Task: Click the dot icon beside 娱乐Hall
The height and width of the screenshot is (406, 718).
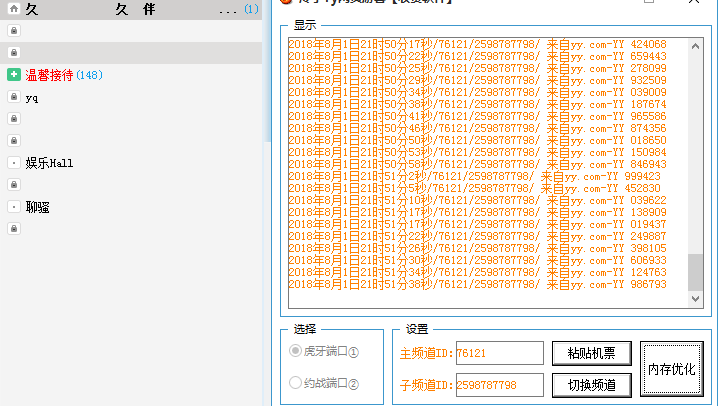Action: (x=14, y=163)
